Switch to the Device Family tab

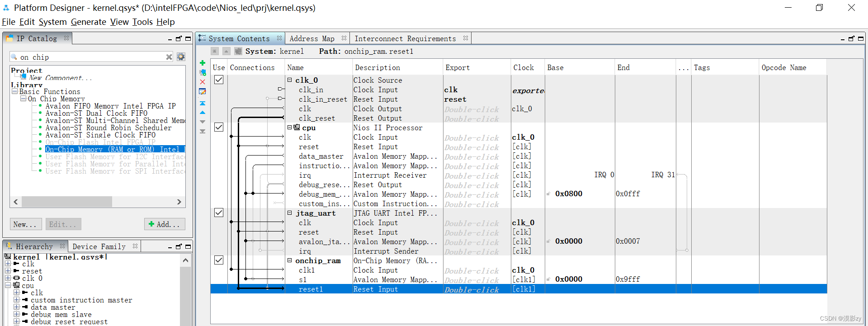[99, 246]
